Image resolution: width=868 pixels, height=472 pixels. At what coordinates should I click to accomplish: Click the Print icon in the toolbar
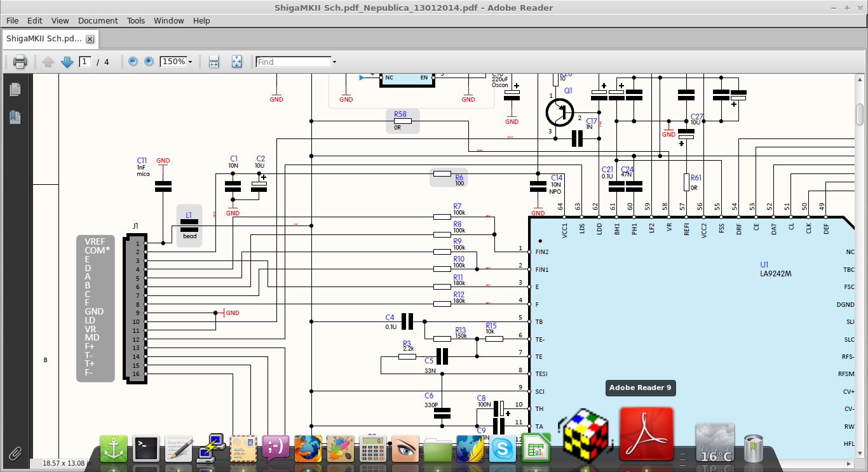pyautogui.click(x=20, y=62)
